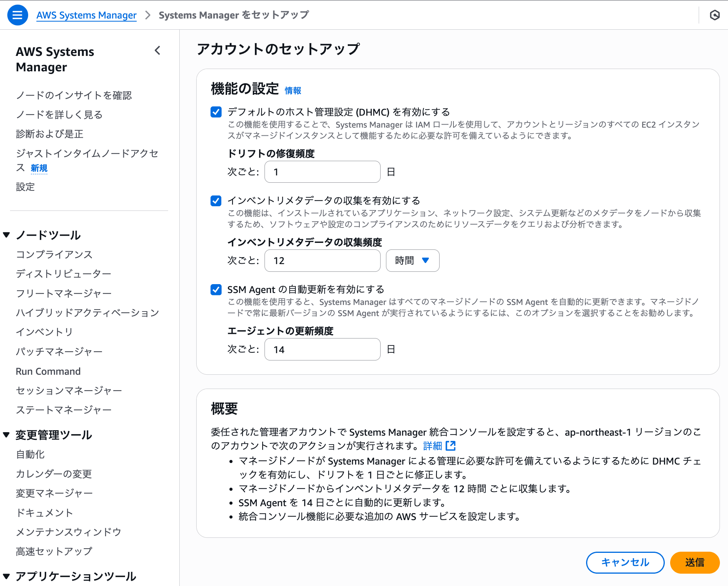Collapse the 変更管理ツール section
The height and width of the screenshot is (586, 728).
pos(7,435)
